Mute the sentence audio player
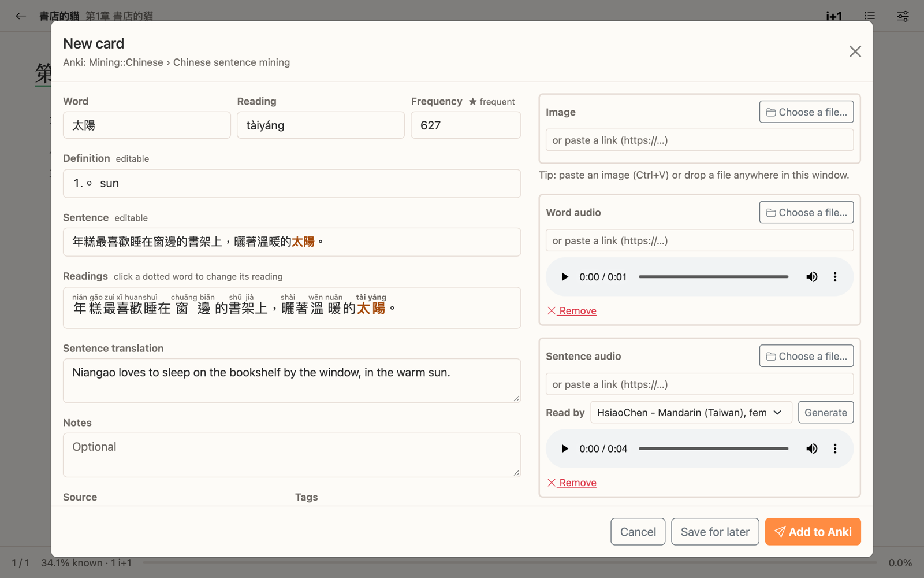 (x=811, y=449)
